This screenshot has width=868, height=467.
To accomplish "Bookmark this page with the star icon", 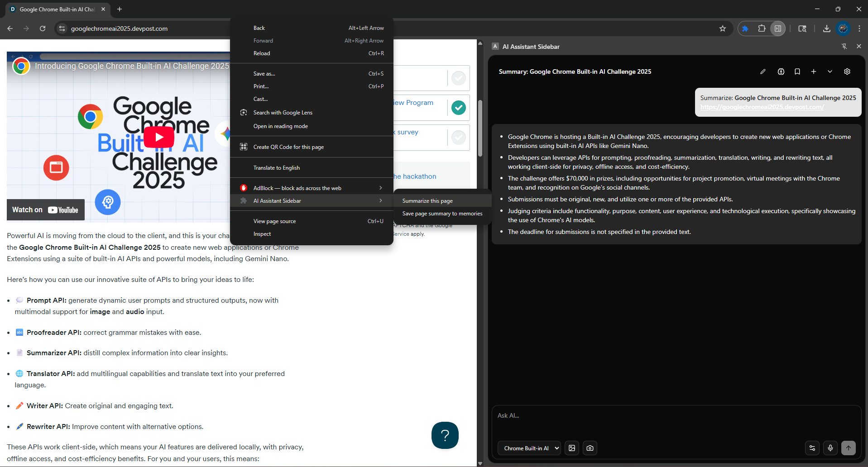I will (723, 29).
